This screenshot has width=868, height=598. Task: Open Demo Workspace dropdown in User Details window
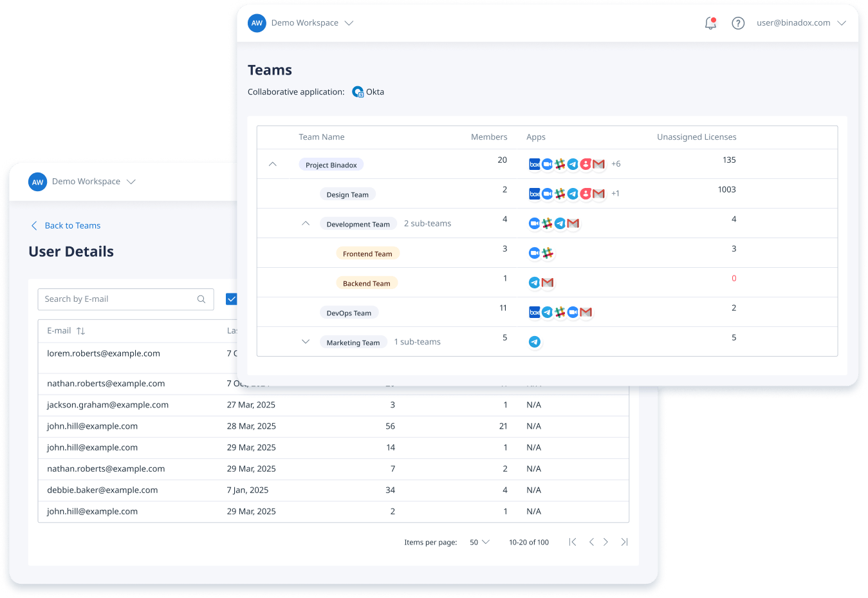click(x=94, y=182)
